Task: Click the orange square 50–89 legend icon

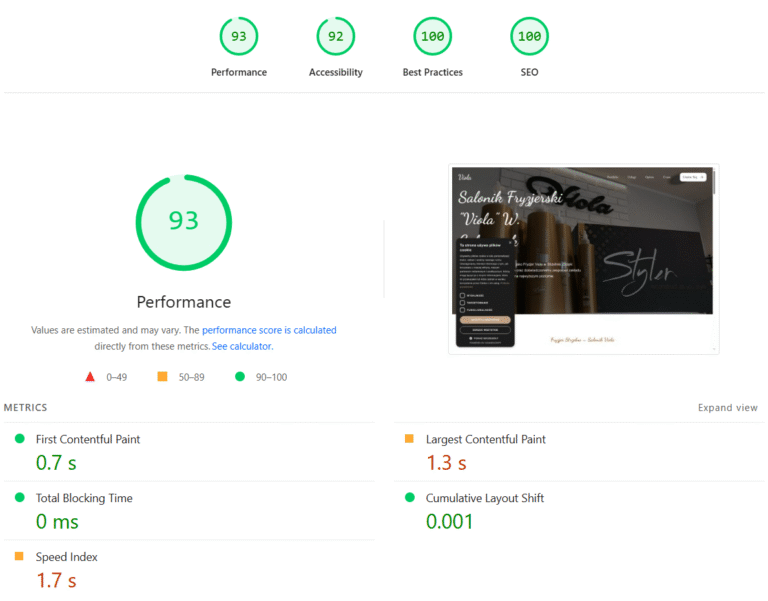Action: click(162, 377)
